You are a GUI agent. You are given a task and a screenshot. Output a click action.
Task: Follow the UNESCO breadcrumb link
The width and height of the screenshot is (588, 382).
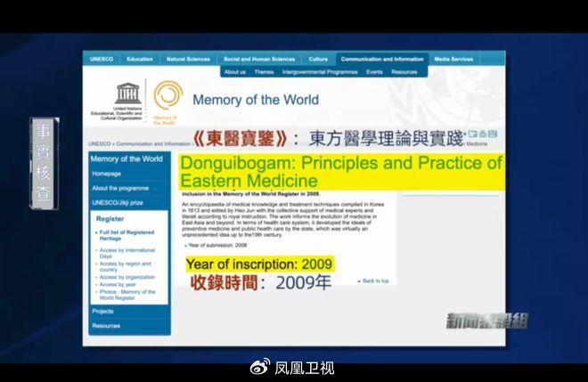[100, 144]
